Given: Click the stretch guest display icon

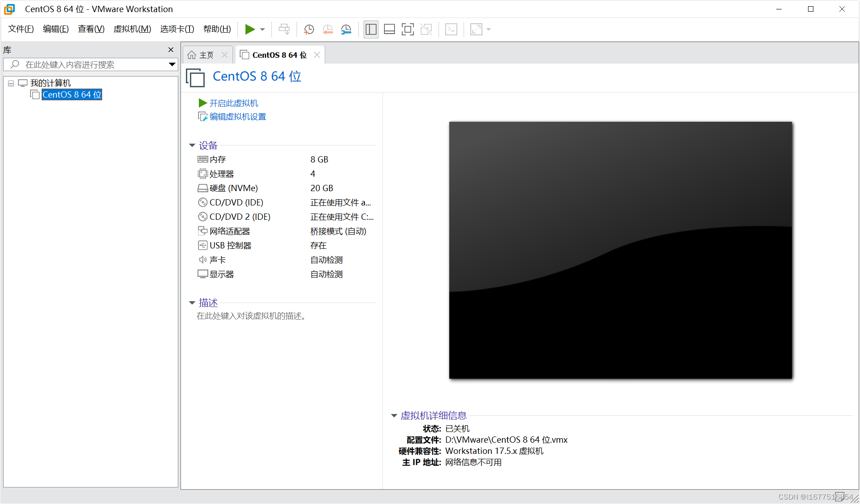Looking at the screenshot, I should pyautogui.click(x=476, y=30).
